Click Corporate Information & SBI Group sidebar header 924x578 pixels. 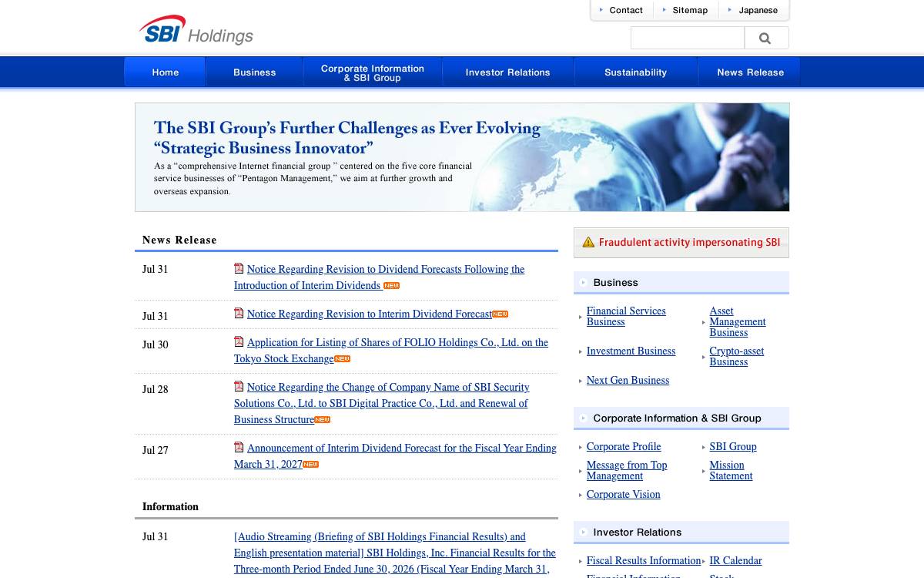click(x=681, y=418)
